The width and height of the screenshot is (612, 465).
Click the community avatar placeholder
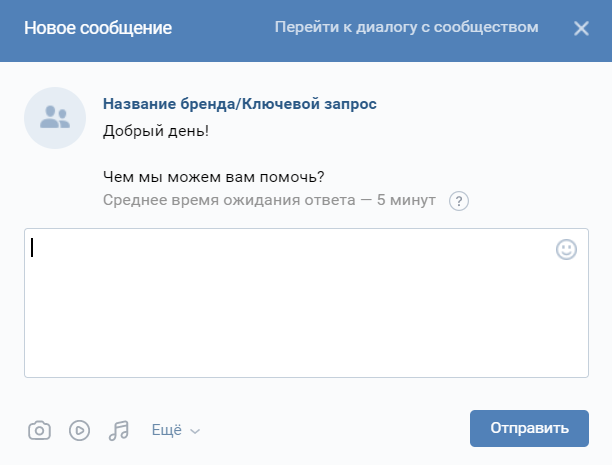point(55,117)
